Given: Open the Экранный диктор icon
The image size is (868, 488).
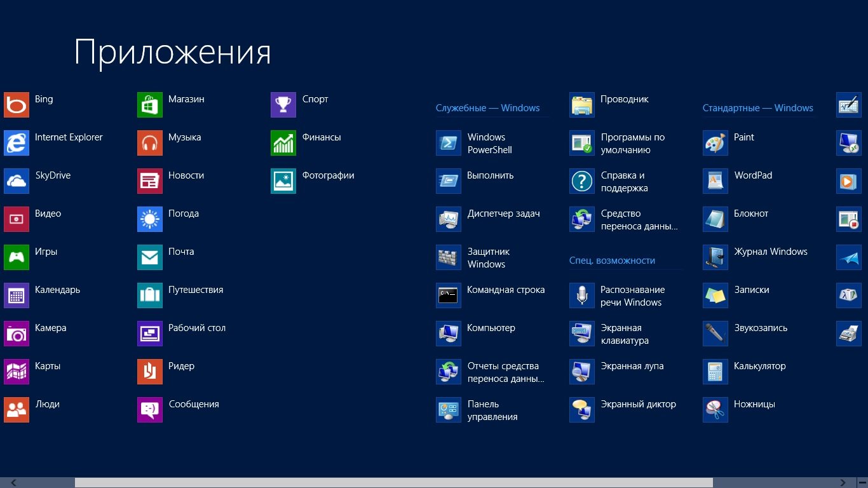Looking at the screenshot, I should point(582,410).
